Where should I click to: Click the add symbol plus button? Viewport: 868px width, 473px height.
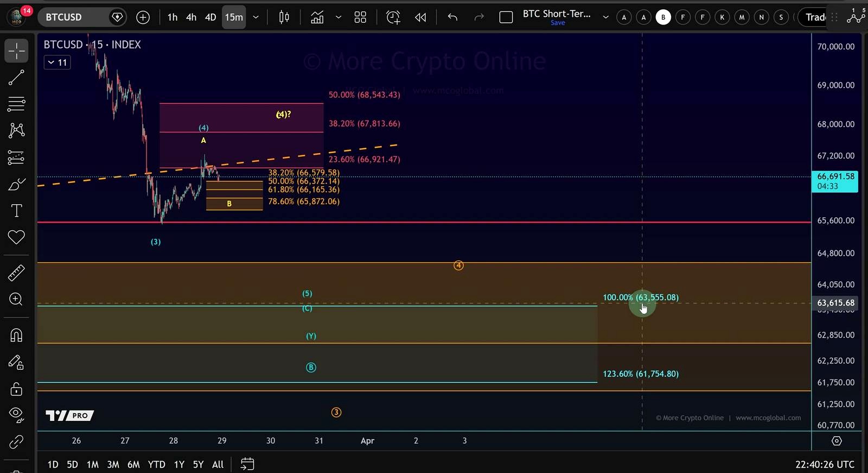143,17
